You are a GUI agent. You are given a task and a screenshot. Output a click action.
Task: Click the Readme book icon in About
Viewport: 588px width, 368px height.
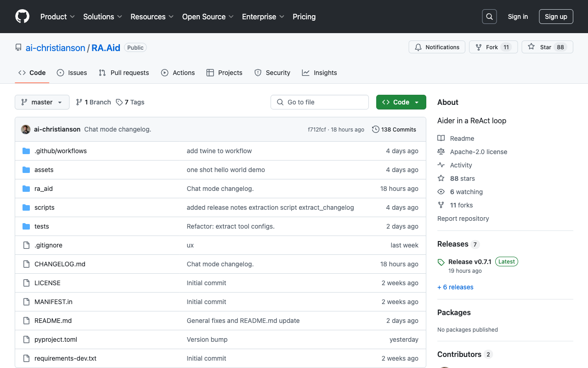point(441,138)
